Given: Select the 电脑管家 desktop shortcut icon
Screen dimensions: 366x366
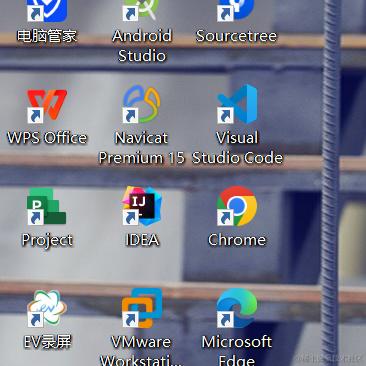Looking at the screenshot, I should click(47, 11).
